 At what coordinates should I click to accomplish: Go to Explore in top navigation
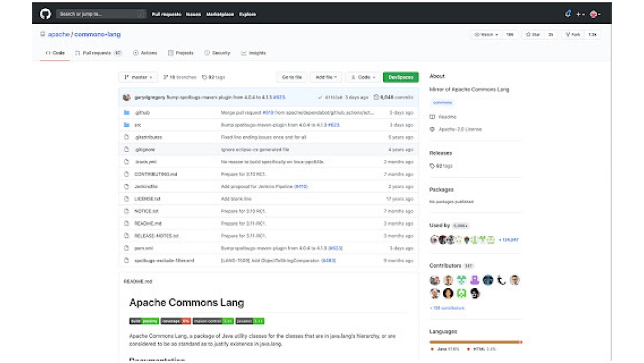click(248, 14)
